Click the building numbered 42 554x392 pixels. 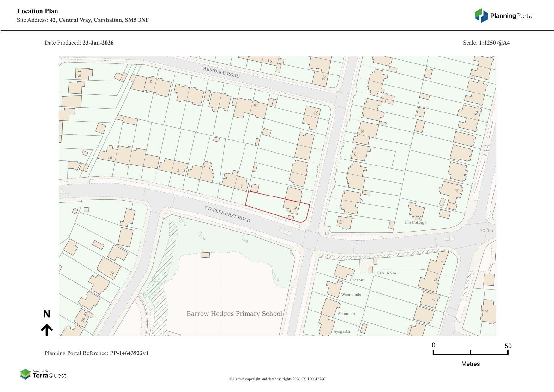[294, 199]
